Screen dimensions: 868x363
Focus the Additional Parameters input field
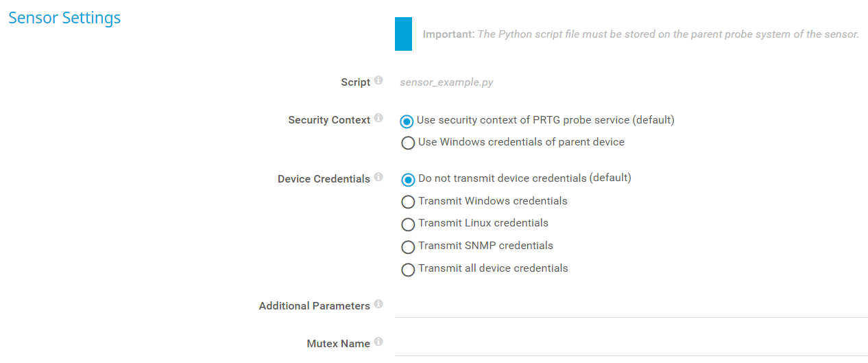click(631, 306)
